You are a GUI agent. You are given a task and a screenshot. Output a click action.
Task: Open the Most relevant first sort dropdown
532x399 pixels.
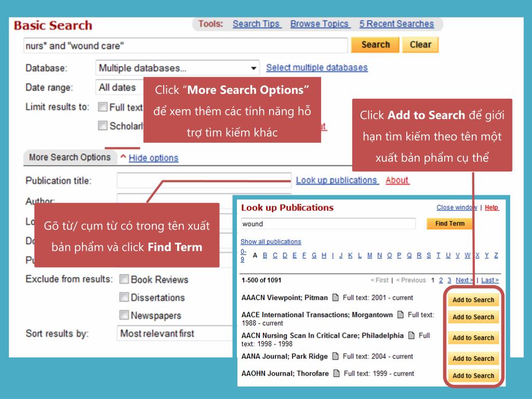click(x=175, y=334)
